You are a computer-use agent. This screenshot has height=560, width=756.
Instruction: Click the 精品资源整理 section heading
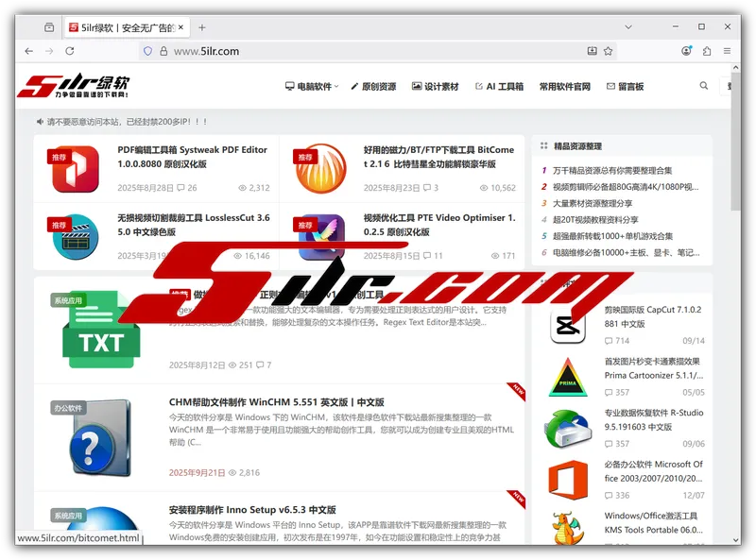click(x=577, y=146)
